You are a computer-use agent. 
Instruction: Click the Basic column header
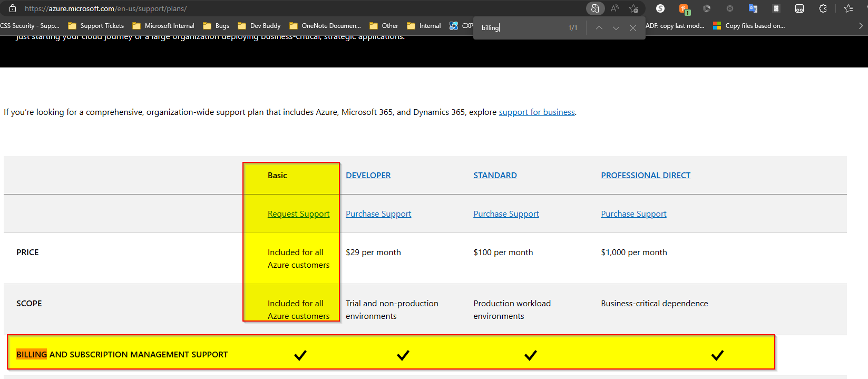tap(277, 175)
